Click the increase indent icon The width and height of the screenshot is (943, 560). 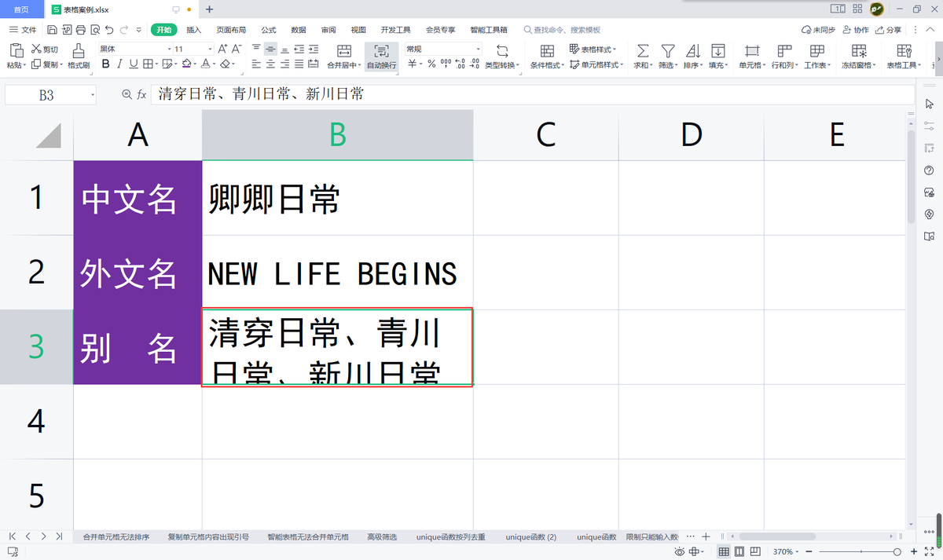(x=313, y=49)
